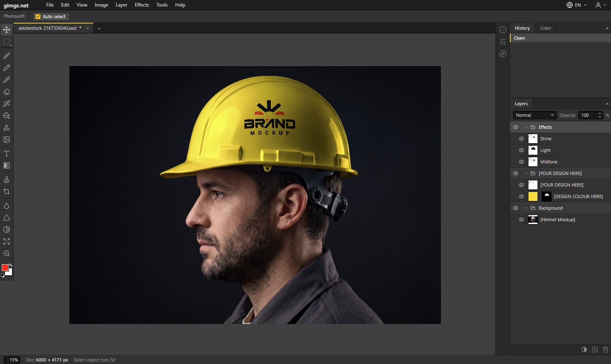Image resolution: width=611 pixels, height=364 pixels.
Task: Add a new document tab with plus
Action: tap(99, 28)
